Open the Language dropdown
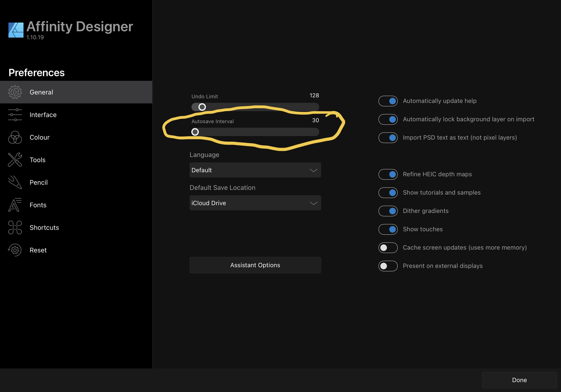The width and height of the screenshot is (561, 392). point(255,170)
